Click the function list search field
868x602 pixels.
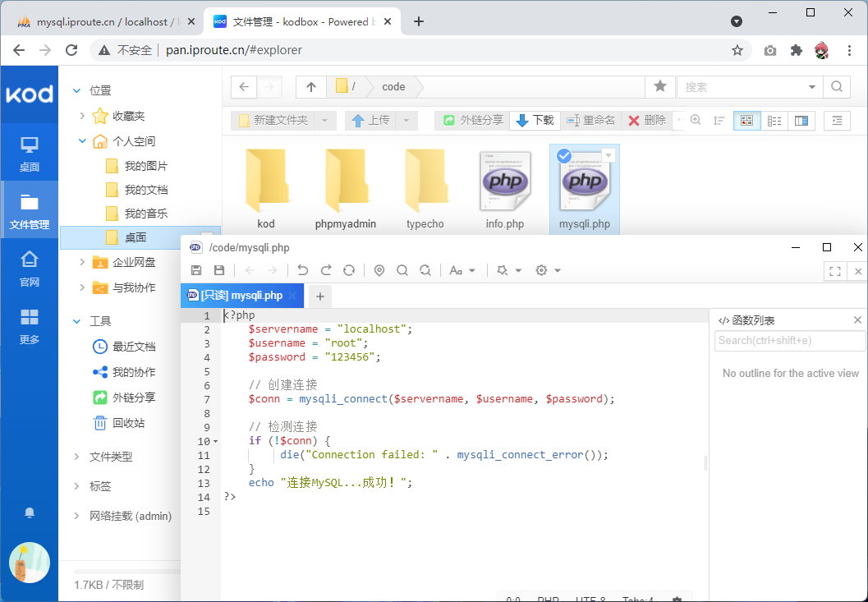[x=789, y=341]
